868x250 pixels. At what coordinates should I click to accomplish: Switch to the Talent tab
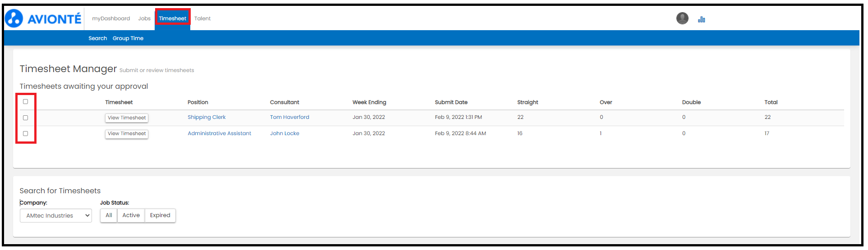202,18
